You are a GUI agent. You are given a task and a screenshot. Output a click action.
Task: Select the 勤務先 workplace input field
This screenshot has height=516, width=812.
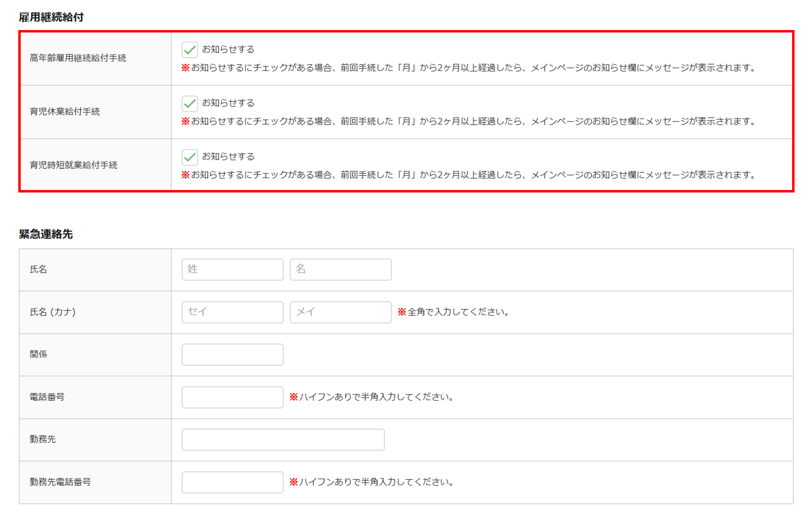(x=283, y=439)
